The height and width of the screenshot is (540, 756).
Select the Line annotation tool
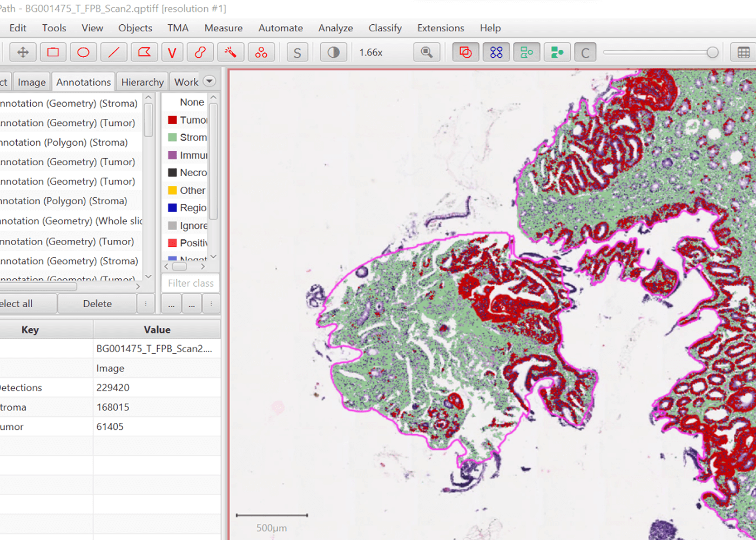tap(113, 52)
